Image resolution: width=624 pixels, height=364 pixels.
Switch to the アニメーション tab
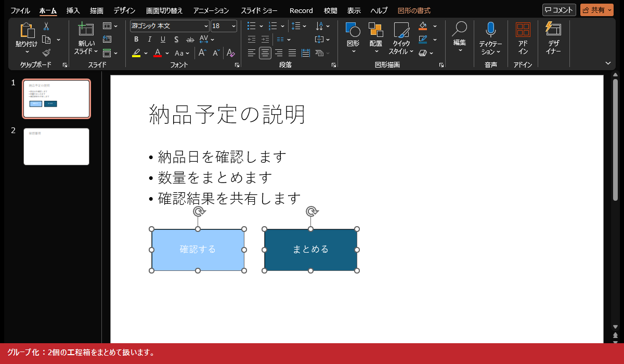pyautogui.click(x=211, y=10)
